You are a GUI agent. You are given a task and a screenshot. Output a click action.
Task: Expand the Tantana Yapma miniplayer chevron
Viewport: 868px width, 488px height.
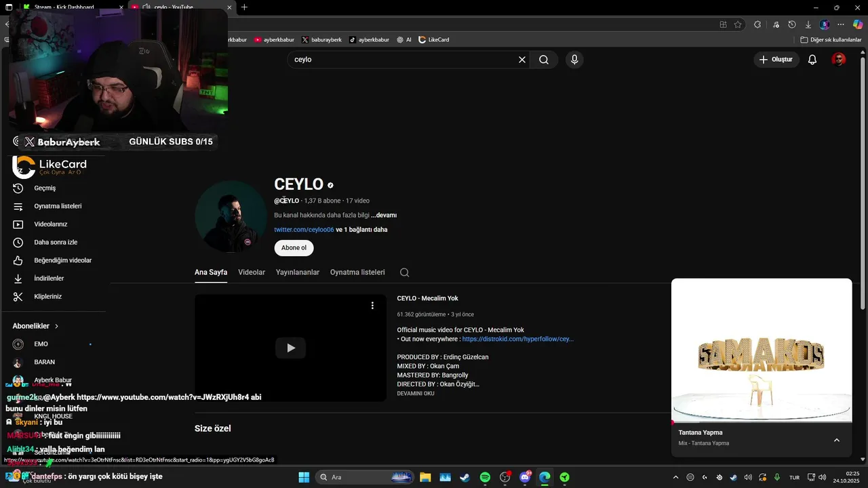point(837,440)
